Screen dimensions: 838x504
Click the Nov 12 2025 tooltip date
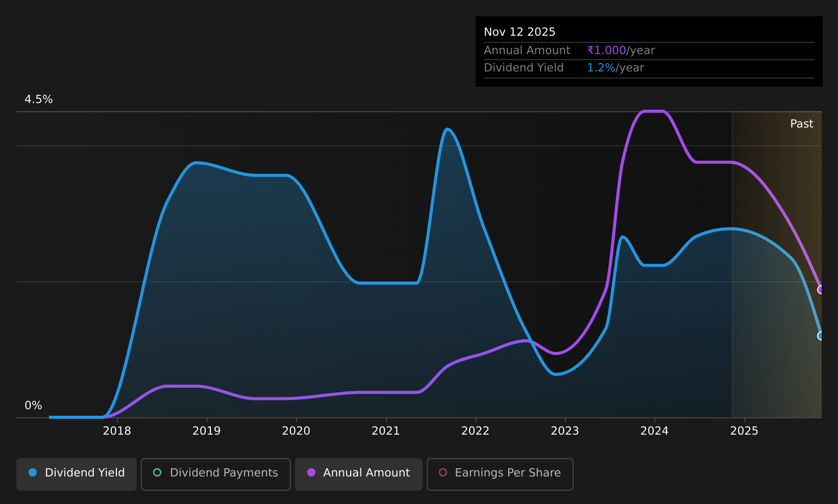click(x=520, y=32)
